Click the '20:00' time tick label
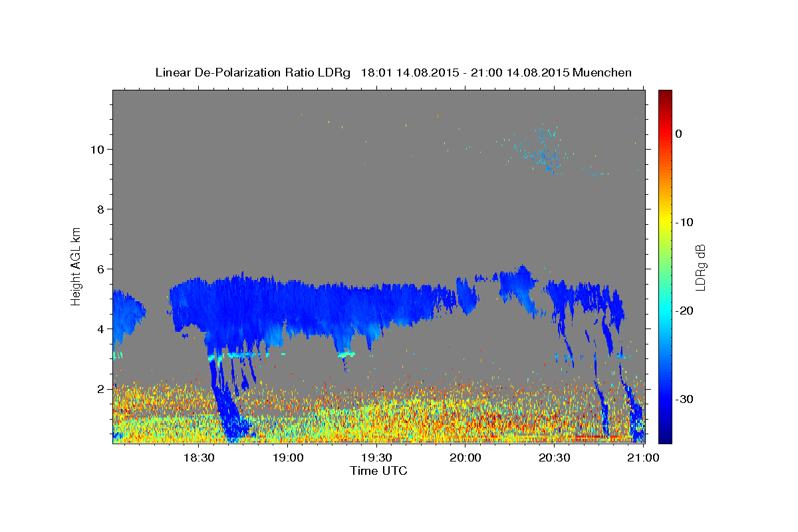798x532 pixels. pyautogui.click(x=465, y=458)
